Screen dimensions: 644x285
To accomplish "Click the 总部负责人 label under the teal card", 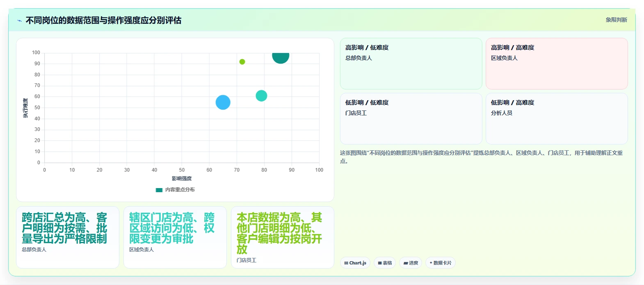I will [x=34, y=250].
